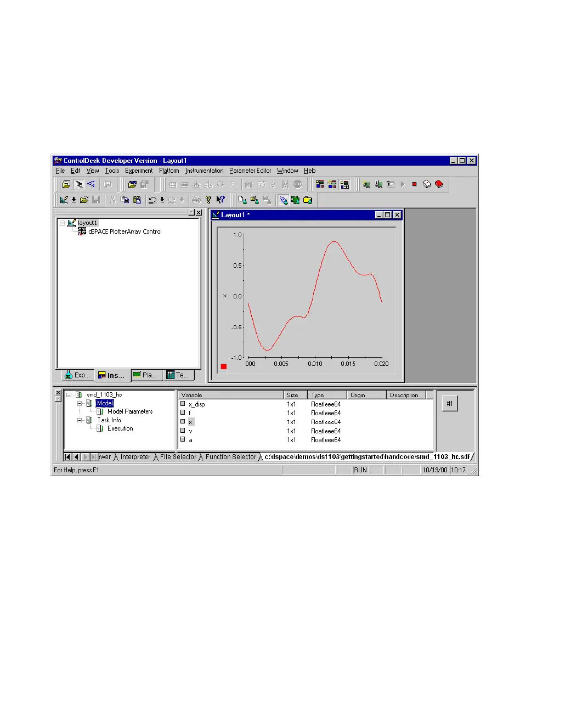Click the square icon beside variable v

[183, 431]
